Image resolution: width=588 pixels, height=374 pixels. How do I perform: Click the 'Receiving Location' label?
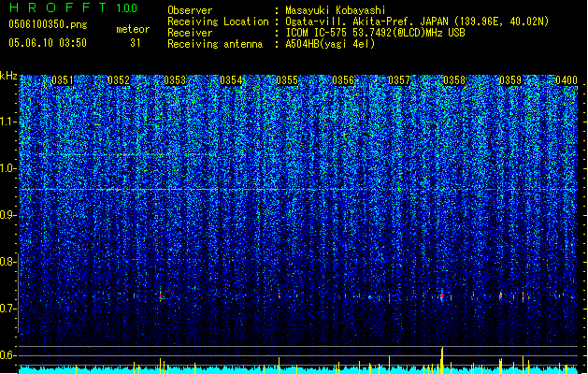pyautogui.click(x=218, y=22)
